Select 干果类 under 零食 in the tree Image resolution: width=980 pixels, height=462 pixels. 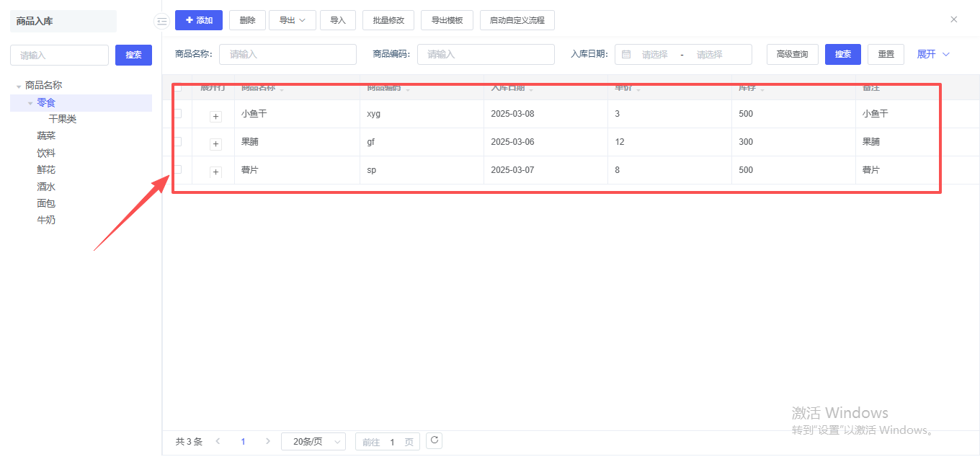coord(63,119)
